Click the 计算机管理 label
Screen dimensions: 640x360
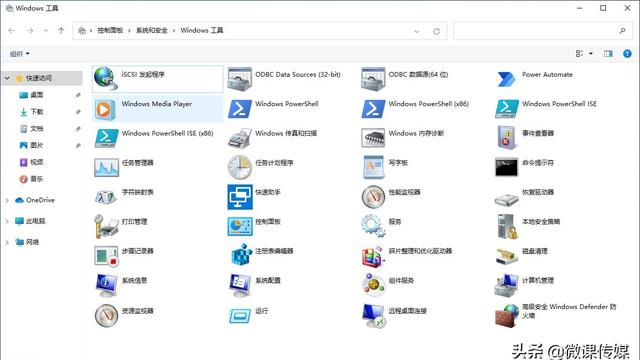[x=538, y=280]
